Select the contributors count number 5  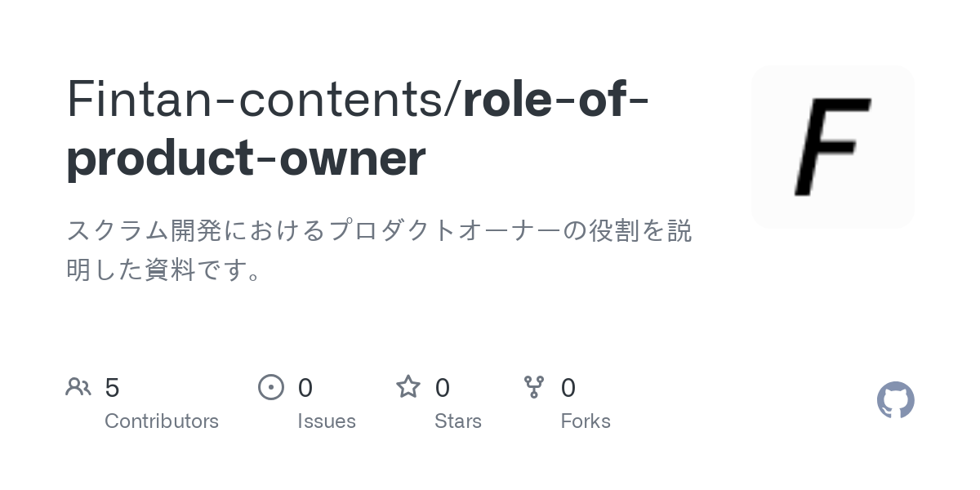(x=112, y=388)
